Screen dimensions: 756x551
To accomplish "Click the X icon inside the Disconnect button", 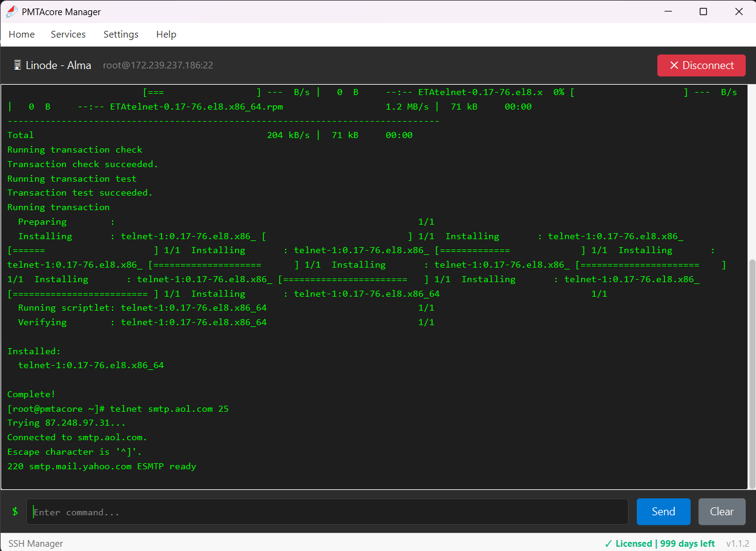I will pos(673,65).
